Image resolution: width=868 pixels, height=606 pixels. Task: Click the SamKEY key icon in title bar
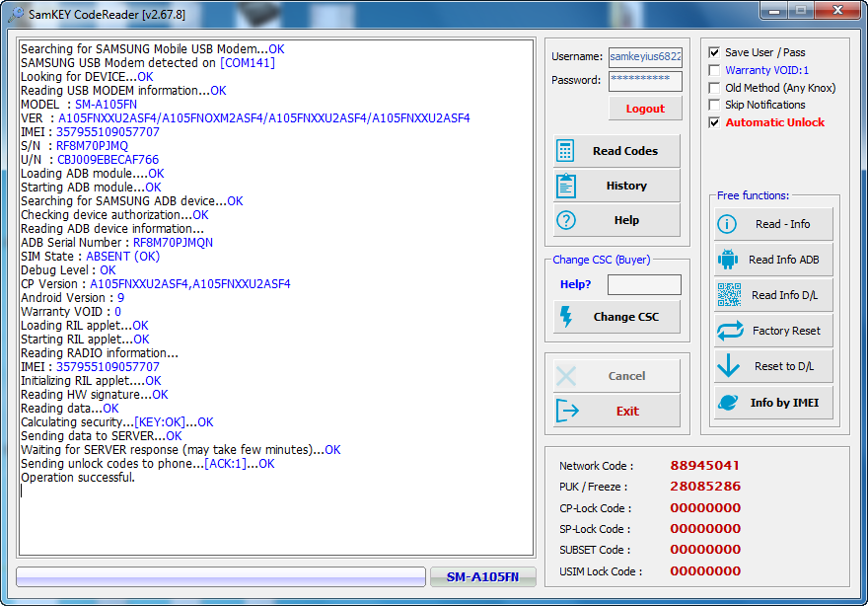(x=17, y=13)
